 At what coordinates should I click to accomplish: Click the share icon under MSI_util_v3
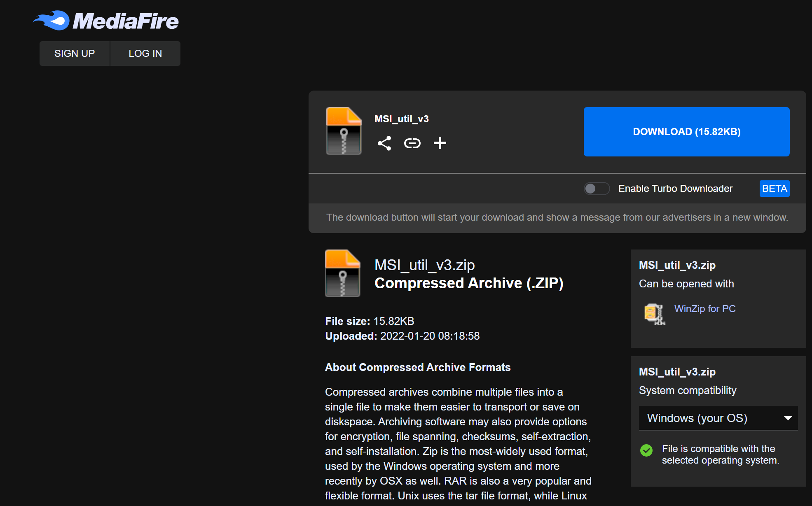(x=384, y=143)
